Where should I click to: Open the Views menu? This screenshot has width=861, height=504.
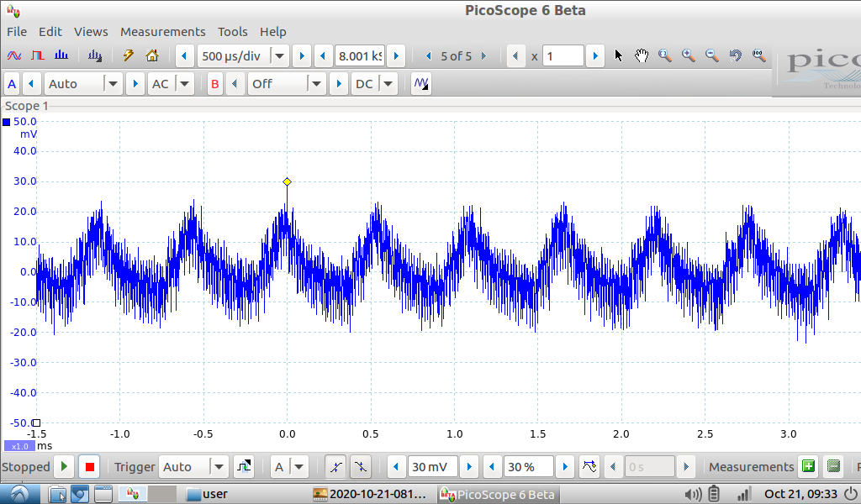click(91, 31)
